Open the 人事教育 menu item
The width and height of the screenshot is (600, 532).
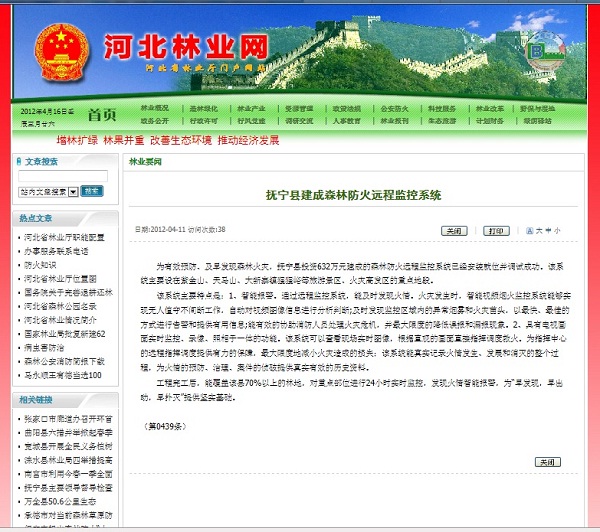[x=347, y=121]
